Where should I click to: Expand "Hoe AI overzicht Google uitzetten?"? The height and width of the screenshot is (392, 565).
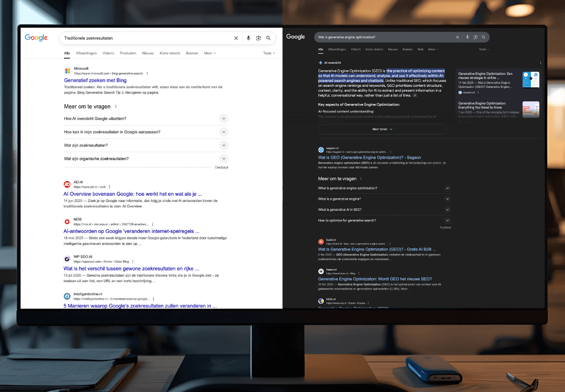click(x=224, y=118)
